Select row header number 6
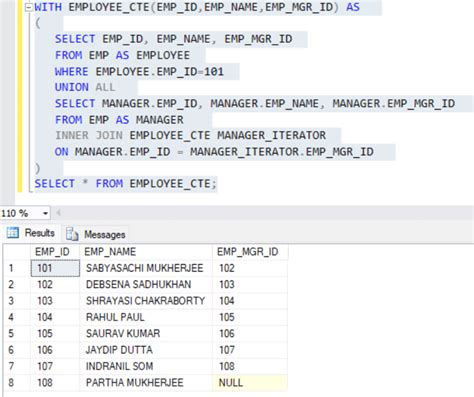This screenshot has height=397, width=474. (17, 350)
